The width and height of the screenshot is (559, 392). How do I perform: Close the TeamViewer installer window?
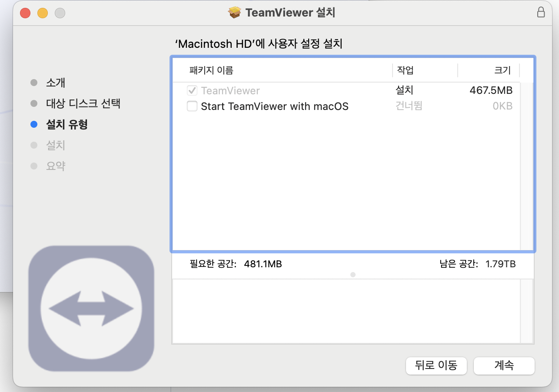coord(25,13)
